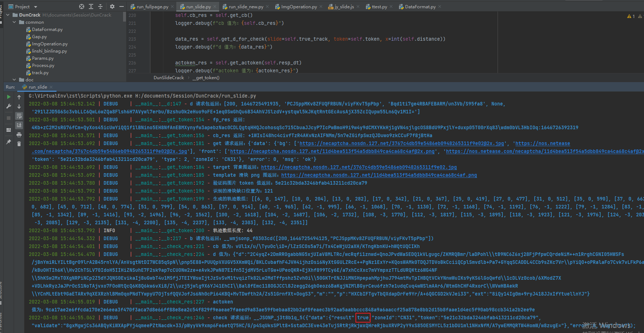Click line number 223 in the gutter
Image resolution: width=644 pixels, height=333 pixels.
(x=132, y=39)
